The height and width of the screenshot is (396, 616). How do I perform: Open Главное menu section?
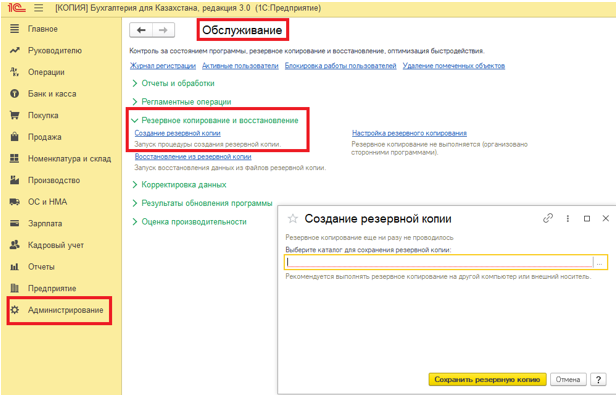(43, 29)
